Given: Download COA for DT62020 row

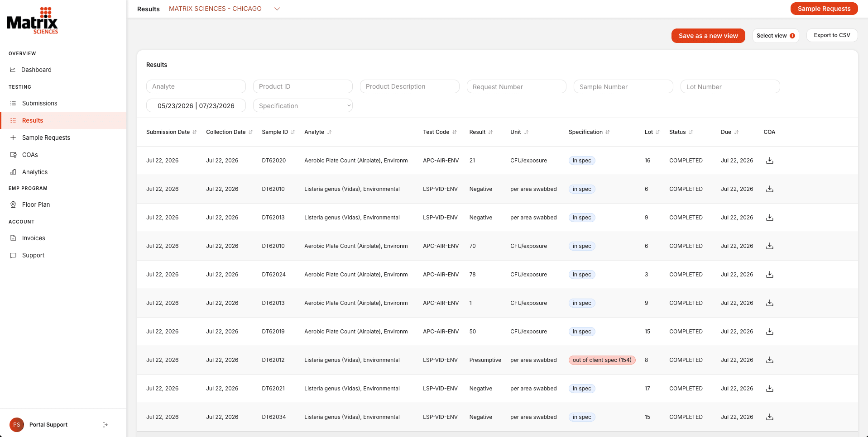Looking at the screenshot, I should point(770,161).
